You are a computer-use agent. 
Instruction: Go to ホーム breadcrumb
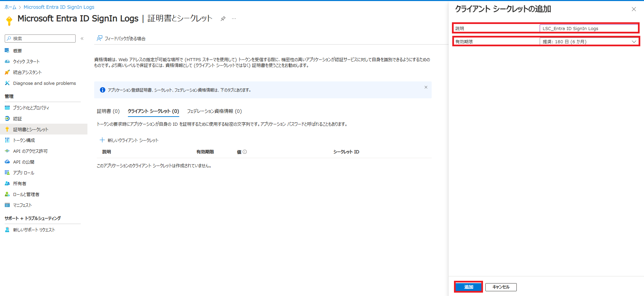click(10, 7)
